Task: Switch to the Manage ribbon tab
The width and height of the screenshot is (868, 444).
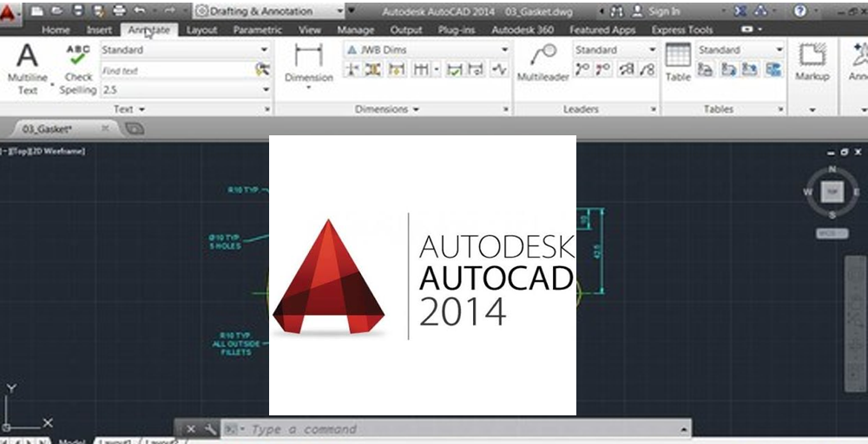Action: (356, 29)
